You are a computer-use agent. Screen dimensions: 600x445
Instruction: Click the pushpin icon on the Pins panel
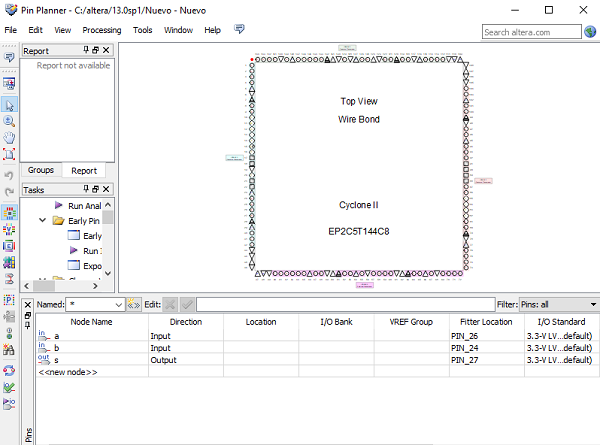[28, 325]
